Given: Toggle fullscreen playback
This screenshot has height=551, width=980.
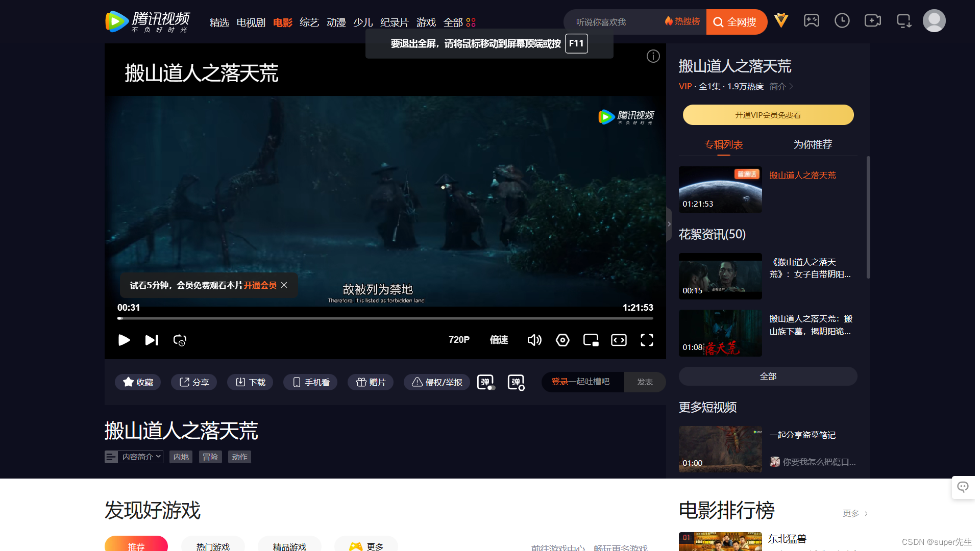Looking at the screenshot, I should click(x=647, y=340).
